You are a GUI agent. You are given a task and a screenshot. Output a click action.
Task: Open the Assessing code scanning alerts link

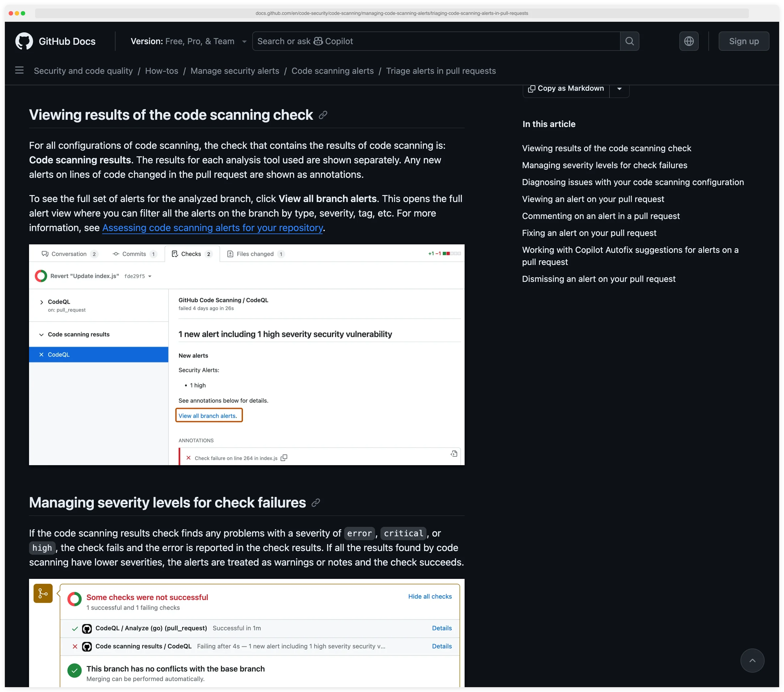[212, 227]
